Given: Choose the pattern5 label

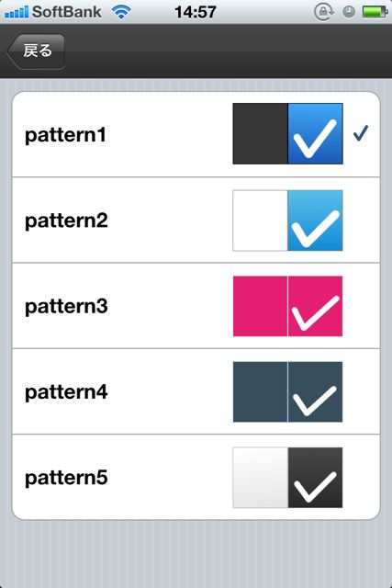Looking at the screenshot, I should coord(66,478).
